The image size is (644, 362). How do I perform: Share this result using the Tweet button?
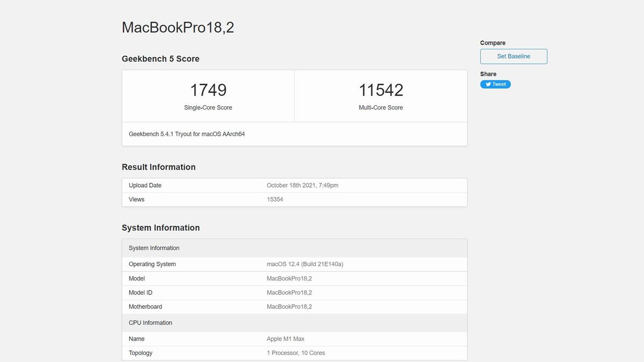495,84
